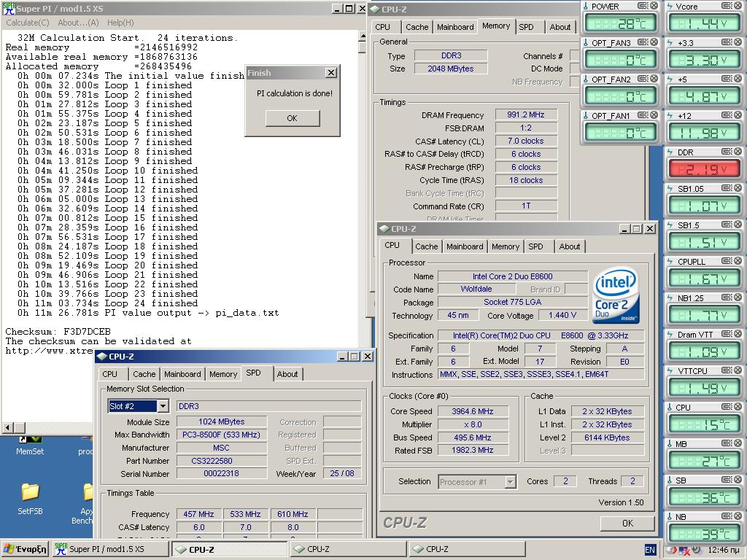Click the Checksum: F3D7DCEB line in Super PI

[58, 332]
